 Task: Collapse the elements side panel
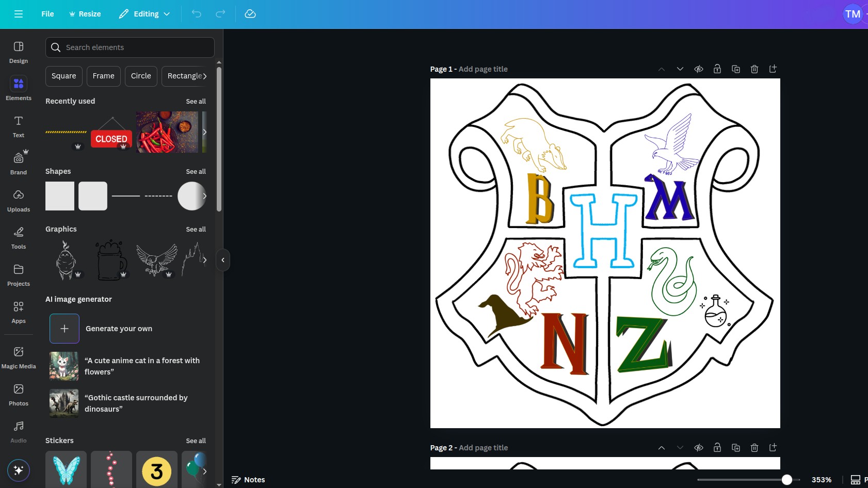point(223,260)
